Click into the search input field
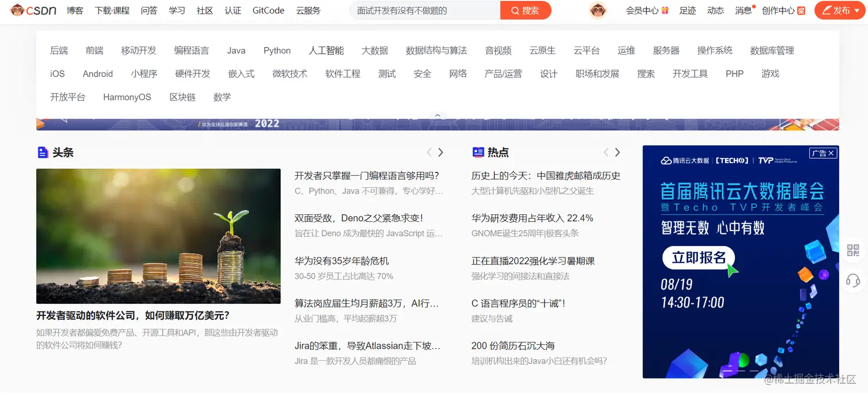This screenshot has width=868, height=397. 425,10
